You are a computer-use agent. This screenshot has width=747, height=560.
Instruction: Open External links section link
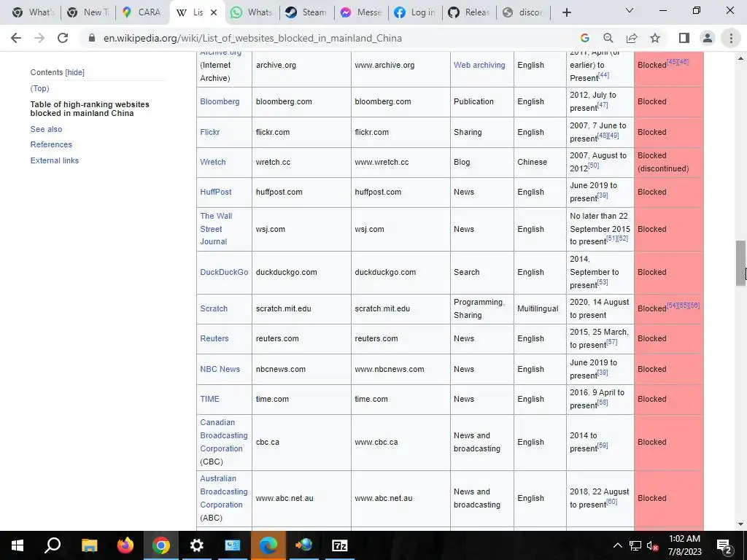pos(54,160)
